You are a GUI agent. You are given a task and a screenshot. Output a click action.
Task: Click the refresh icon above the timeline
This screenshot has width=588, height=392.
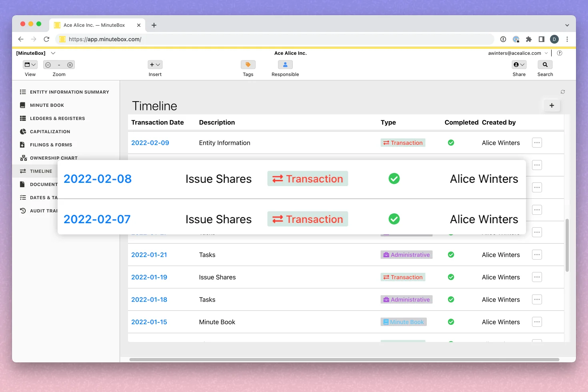tap(563, 92)
